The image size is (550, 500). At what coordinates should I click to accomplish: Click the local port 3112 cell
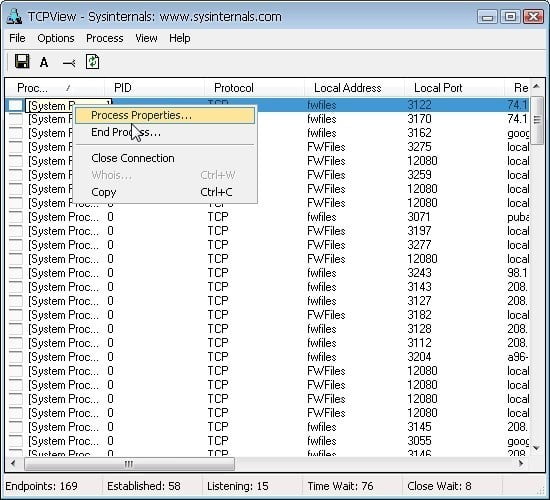(419, 343)
